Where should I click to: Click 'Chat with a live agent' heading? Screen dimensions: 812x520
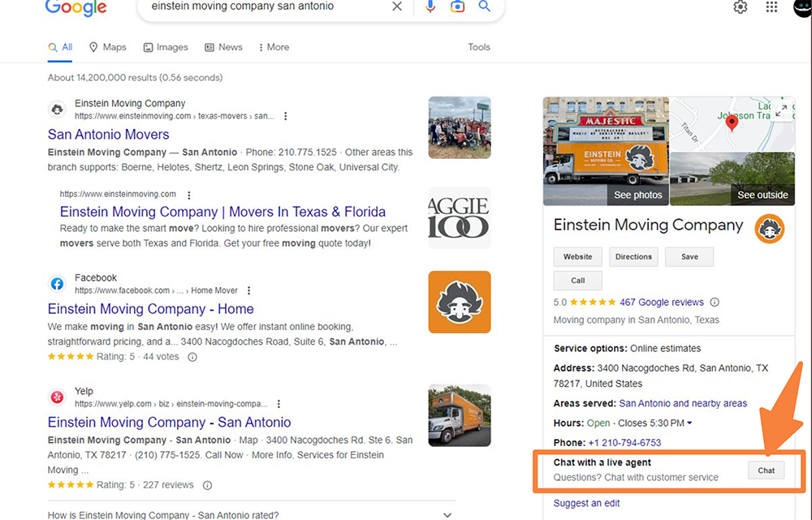(x=602, y=462)
